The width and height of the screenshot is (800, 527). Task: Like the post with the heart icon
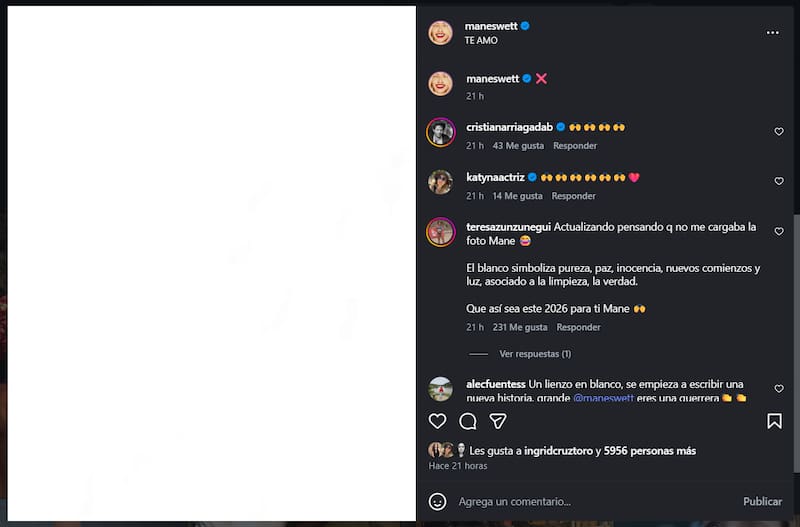tap(437, 421)
